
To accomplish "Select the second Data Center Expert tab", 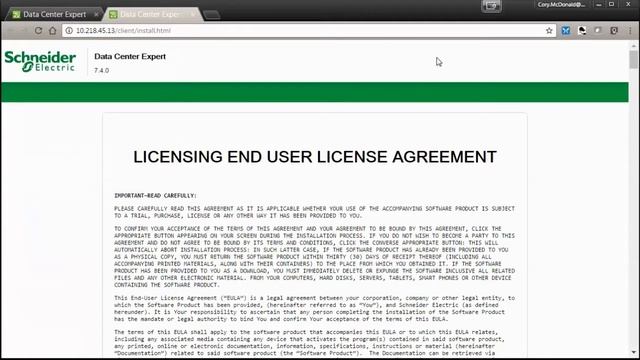I will tap(152, 14).
